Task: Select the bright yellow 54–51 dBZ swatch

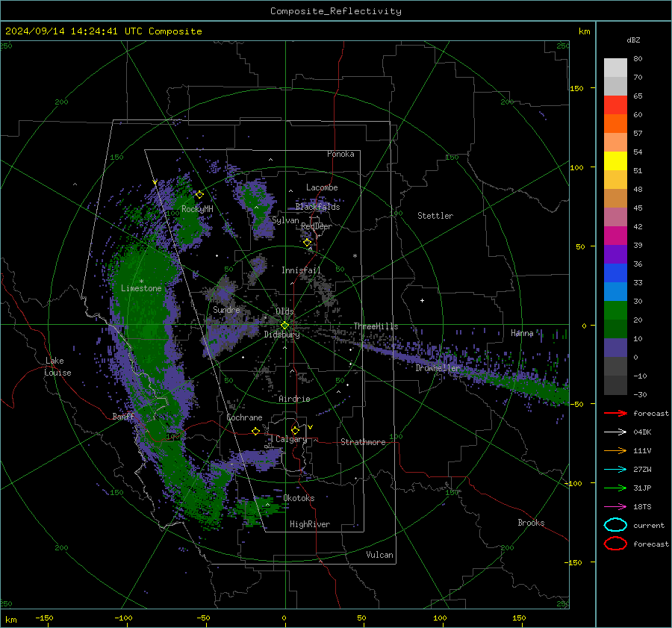Action: 615,161
